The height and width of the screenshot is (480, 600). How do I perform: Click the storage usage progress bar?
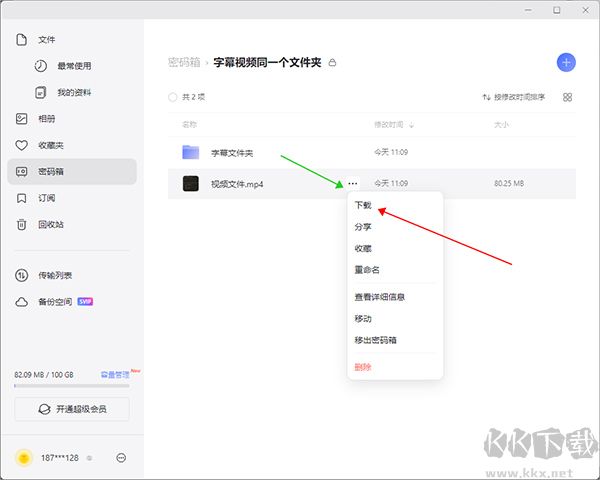click(x=72, y=384)
